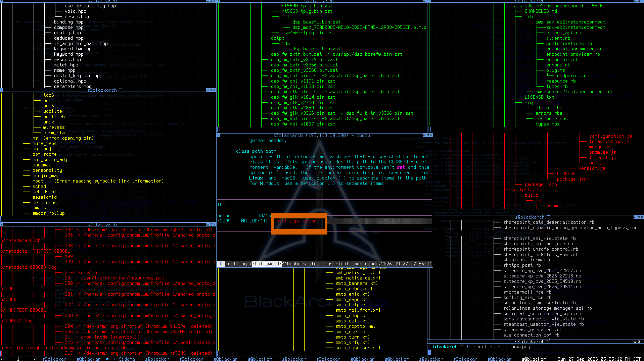Click the 'rolling' release label in byobu
The image size is (644, 361).
(x=237, y=264)
